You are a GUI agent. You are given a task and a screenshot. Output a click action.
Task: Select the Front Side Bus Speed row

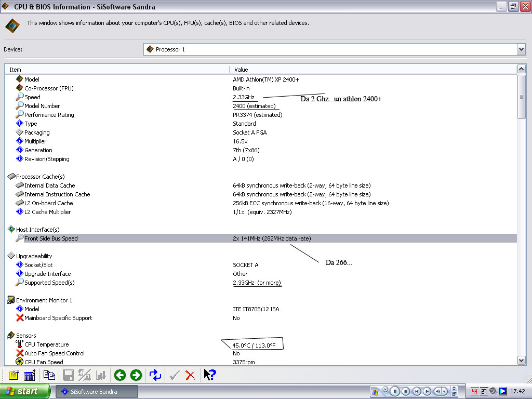pyautogui.click(x=51, y=238)
